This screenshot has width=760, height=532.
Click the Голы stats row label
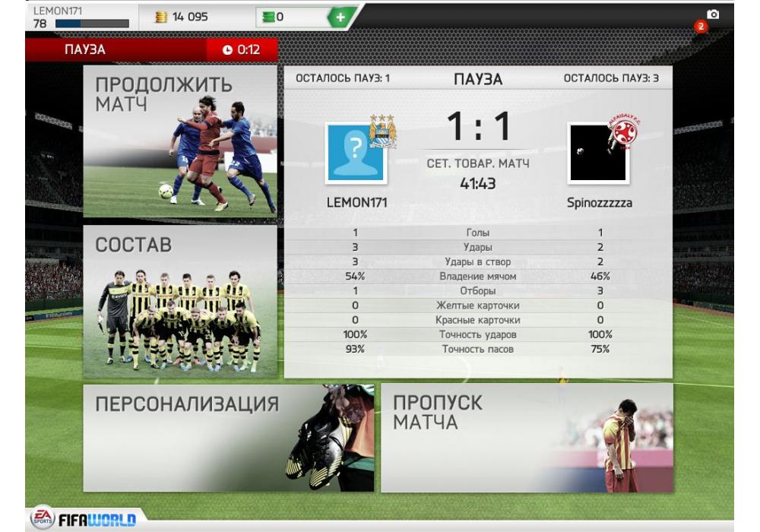coord(478,233)
